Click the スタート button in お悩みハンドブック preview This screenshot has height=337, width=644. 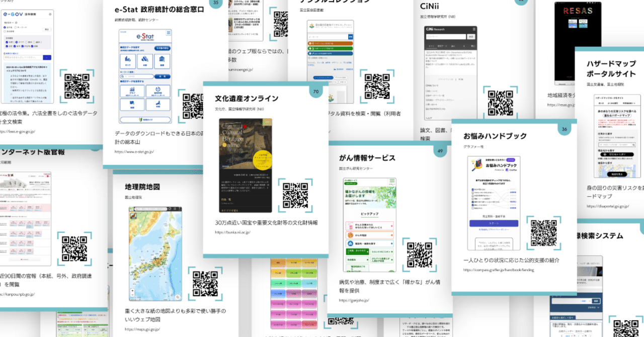coord(494,223)
